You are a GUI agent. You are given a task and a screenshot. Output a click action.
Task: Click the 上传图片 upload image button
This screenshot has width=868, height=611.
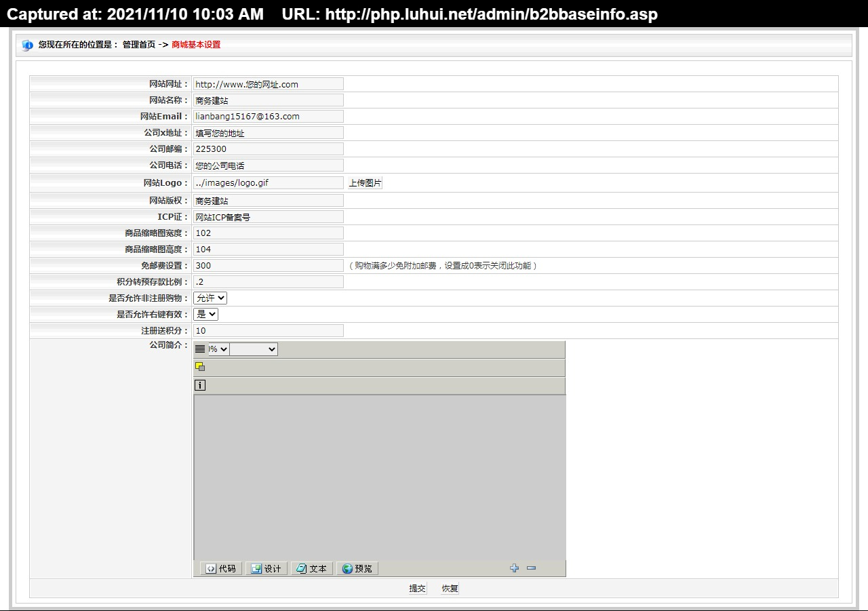366,183
